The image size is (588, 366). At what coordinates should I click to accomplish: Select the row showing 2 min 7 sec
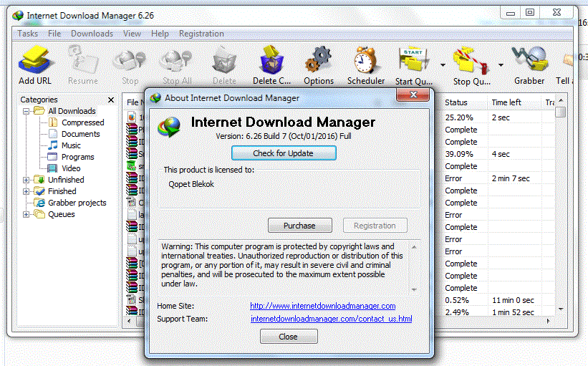click(511, 178)
